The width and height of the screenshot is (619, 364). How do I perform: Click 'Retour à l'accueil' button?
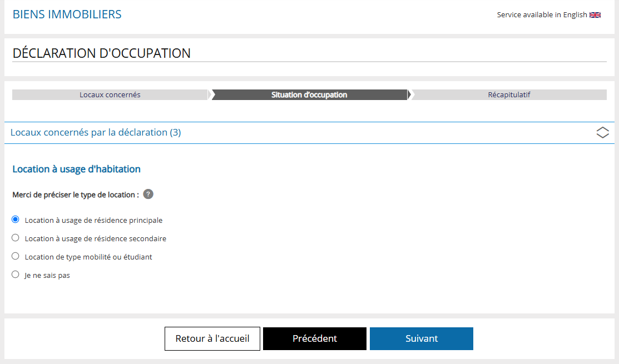pyautogui.click(x=212, y=338)
